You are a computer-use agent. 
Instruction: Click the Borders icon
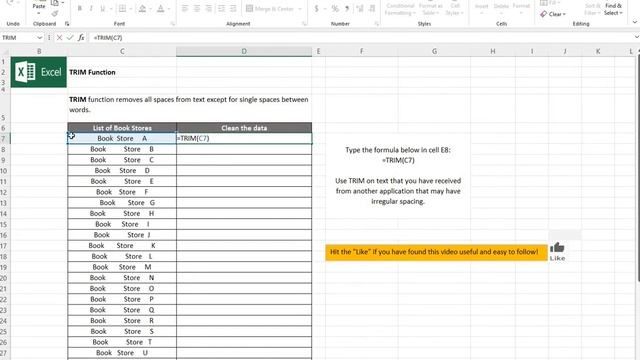click(122, 9)
